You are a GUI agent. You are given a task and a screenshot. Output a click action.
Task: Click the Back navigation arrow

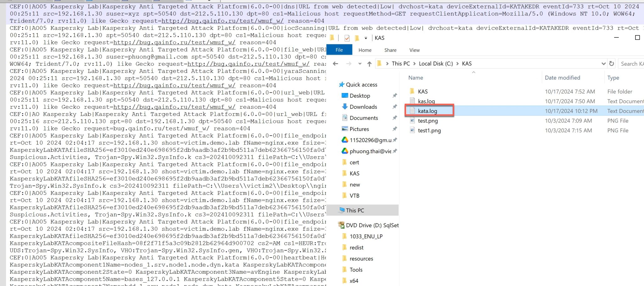coord(335,63)
